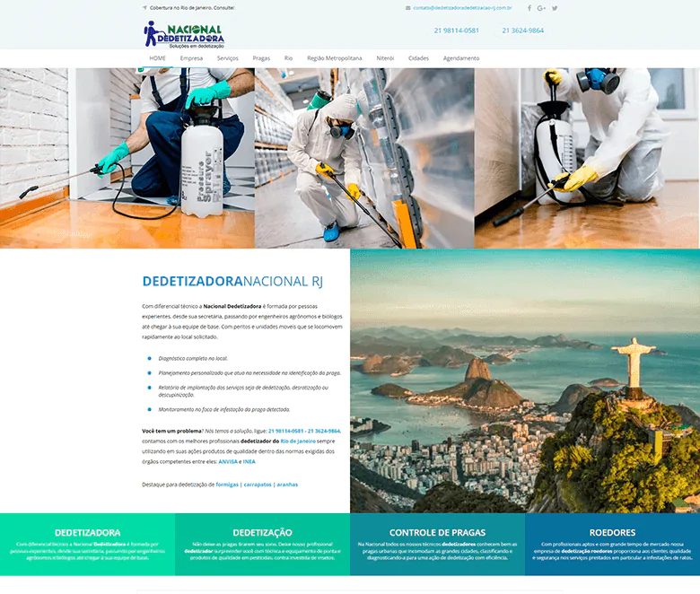The width and height of the screenshot is (700, 594).
Task: Follow the INEA link
Action: (249, 461)
